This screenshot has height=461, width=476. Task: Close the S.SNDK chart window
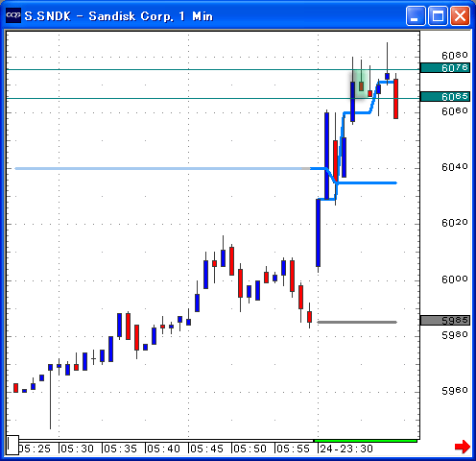point(460,15)
